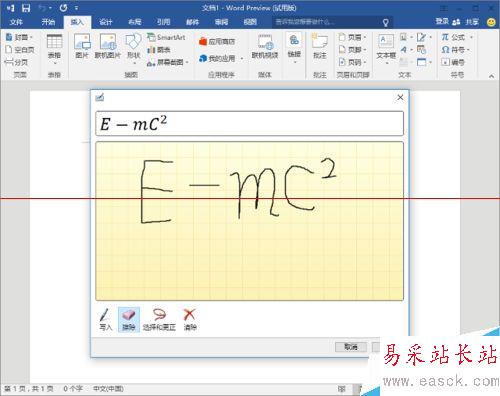Switch to the References tab

coord(163,22)
